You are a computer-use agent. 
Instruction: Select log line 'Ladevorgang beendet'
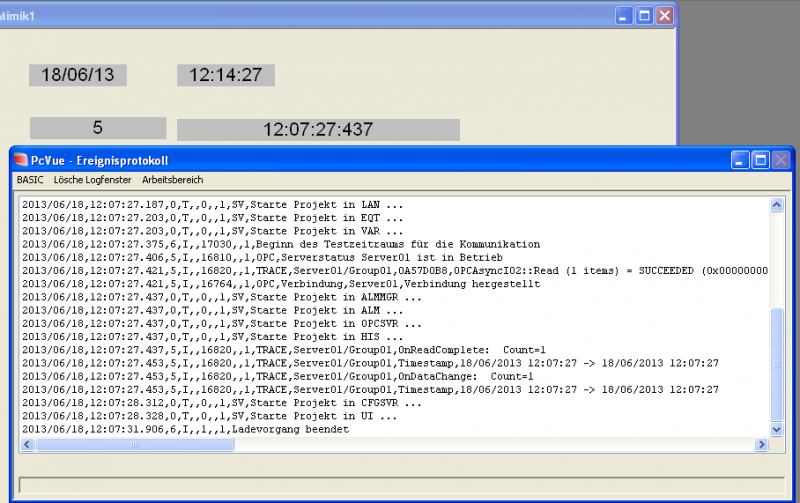[186, 430]
